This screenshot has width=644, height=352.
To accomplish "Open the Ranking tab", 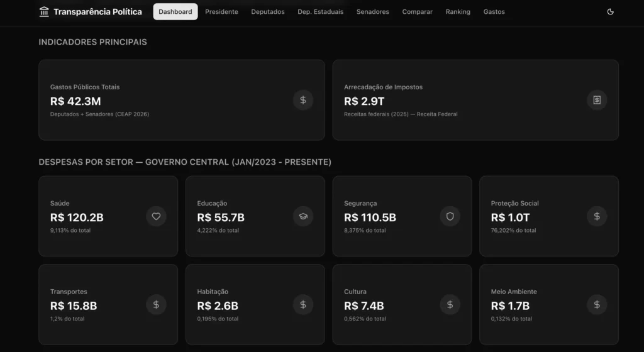I will [458, 12].
